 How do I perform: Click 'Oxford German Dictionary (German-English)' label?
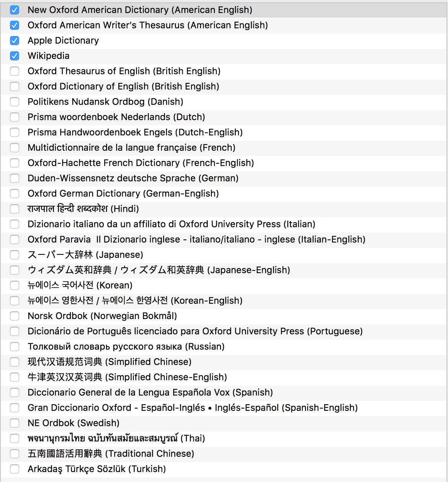[x=123, y=194]
